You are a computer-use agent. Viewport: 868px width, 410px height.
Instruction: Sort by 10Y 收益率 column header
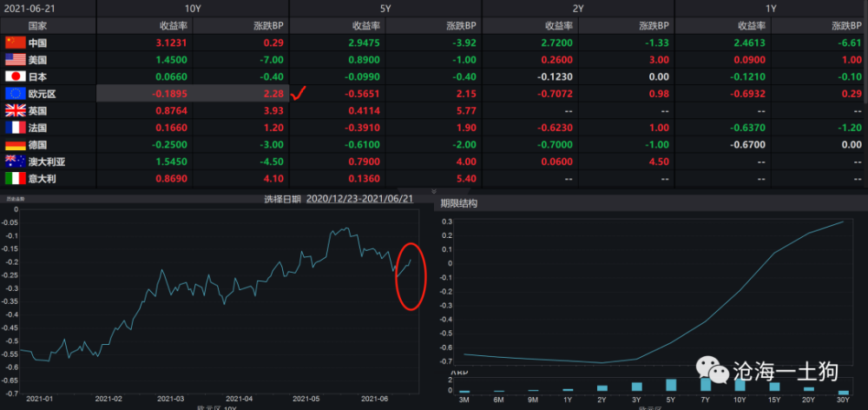[x=174, y=25]
